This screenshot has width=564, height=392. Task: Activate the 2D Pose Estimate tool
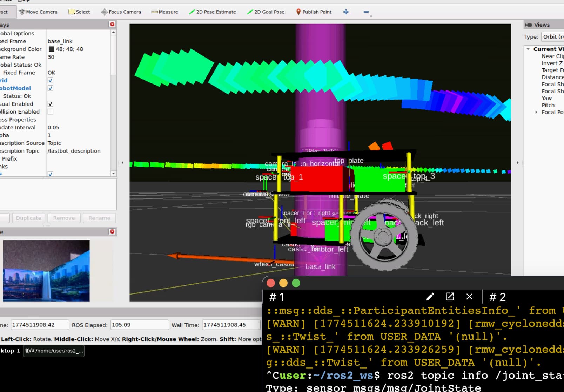tap(212, 12)
